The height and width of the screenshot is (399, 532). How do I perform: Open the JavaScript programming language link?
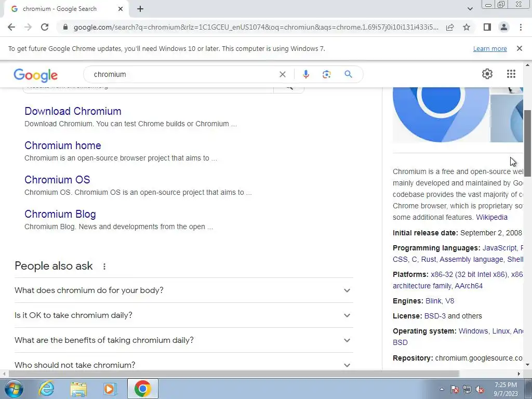coord(499,248)
